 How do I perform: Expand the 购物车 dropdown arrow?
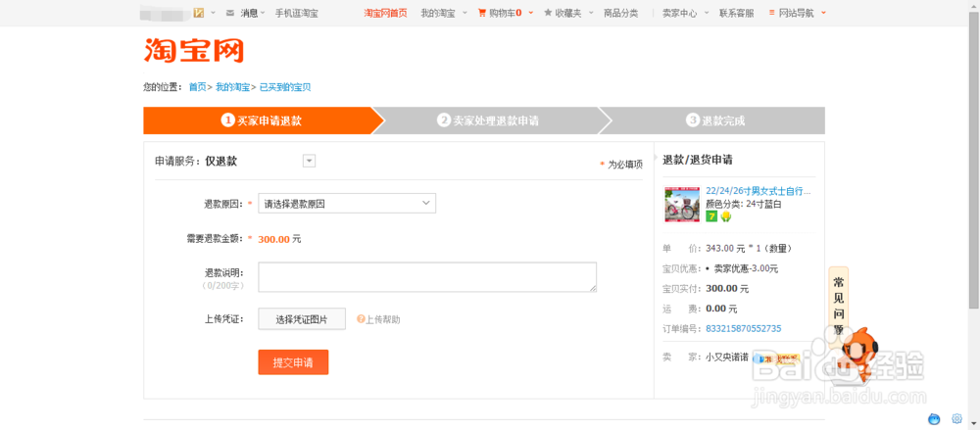(x=530, y=13)
